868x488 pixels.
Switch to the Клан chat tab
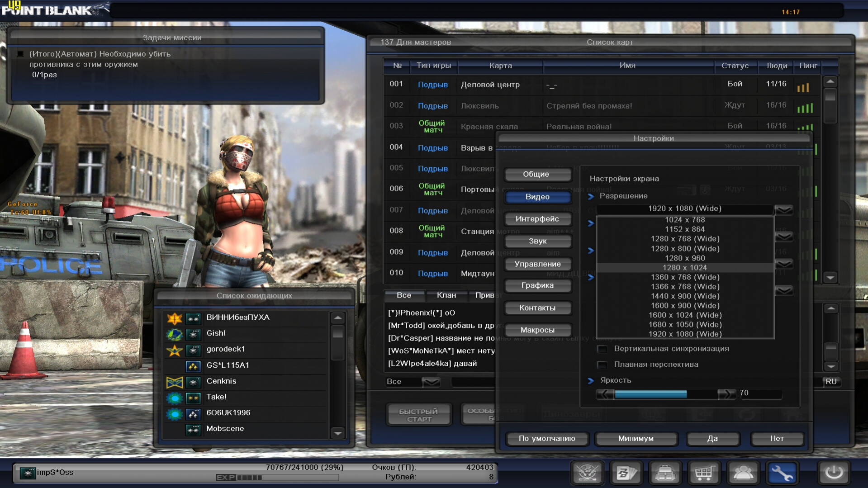446,295
